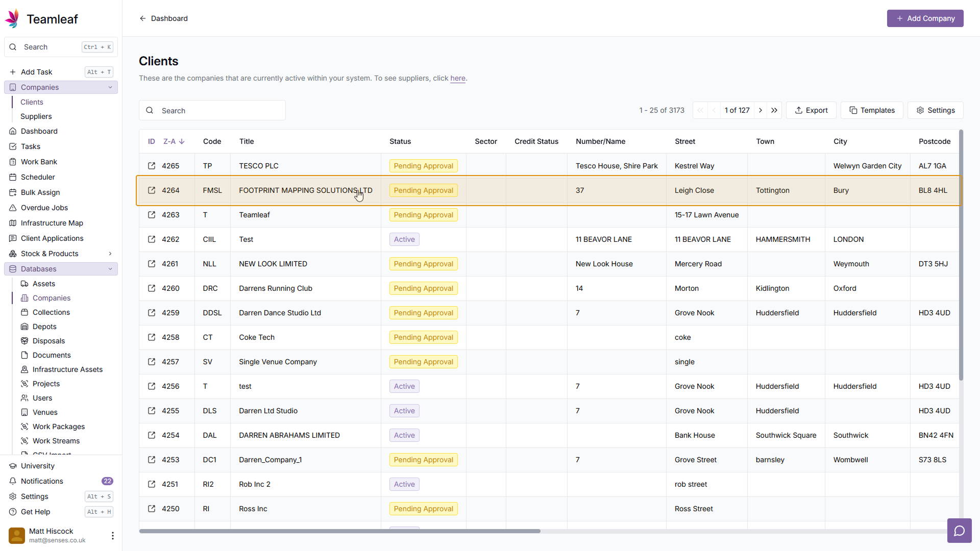Image resolution: width=980 pixels, height=551 pixels.
Task: Click the Add Company button
Action: pyautogui.click(x=925, y=18)
